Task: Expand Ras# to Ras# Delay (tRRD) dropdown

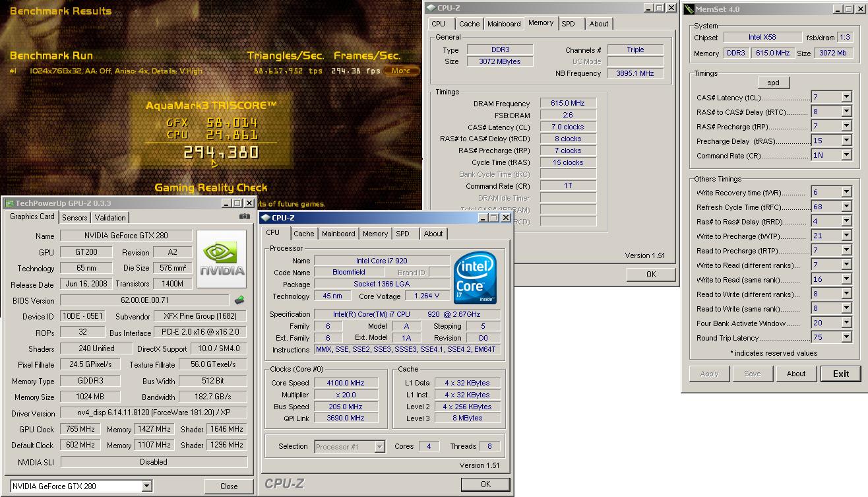Action: [x=846, y=221]
